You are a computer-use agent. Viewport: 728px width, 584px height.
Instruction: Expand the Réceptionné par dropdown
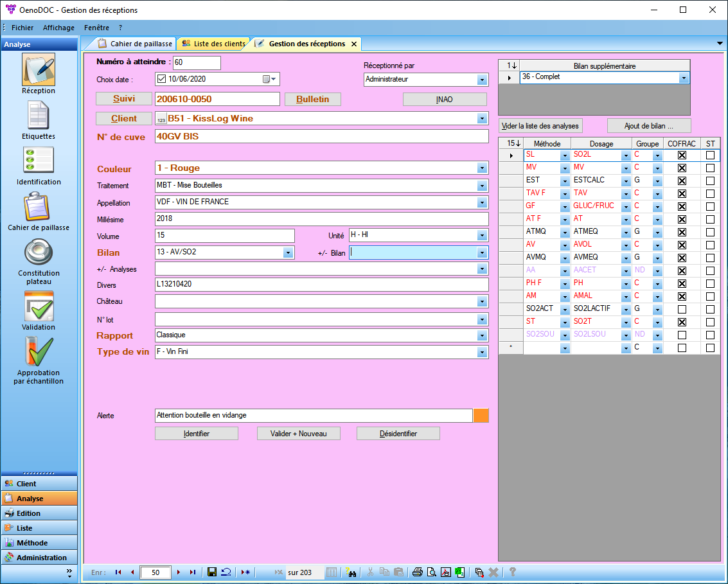482,80
